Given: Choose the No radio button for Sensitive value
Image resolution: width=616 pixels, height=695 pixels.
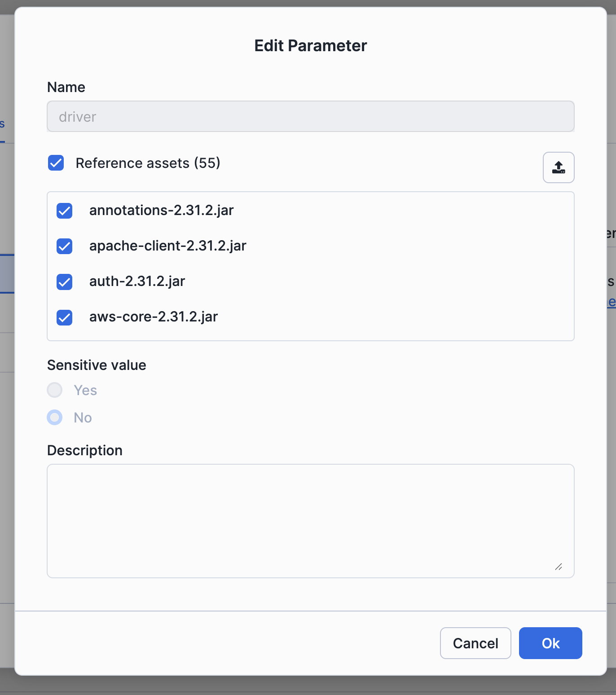Looking at the screenshot, I should click(x=55, y=418).
